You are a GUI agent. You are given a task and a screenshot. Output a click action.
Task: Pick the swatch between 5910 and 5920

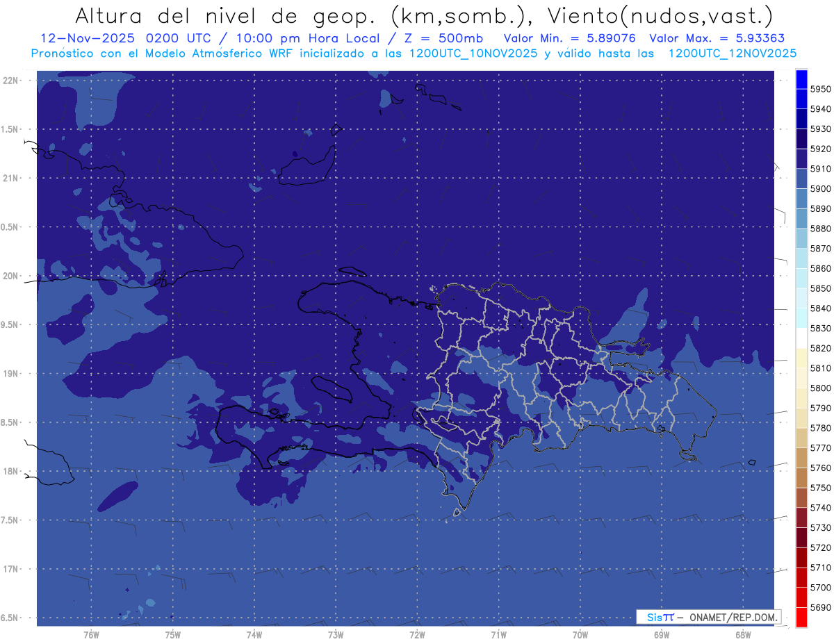pos(801,159)
